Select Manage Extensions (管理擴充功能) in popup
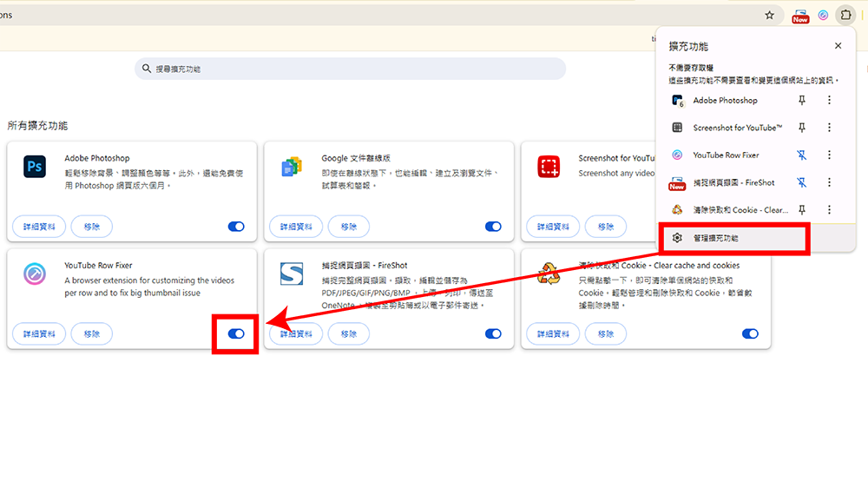The height and width of the screenshot is (488, 868). coord(715,238)
